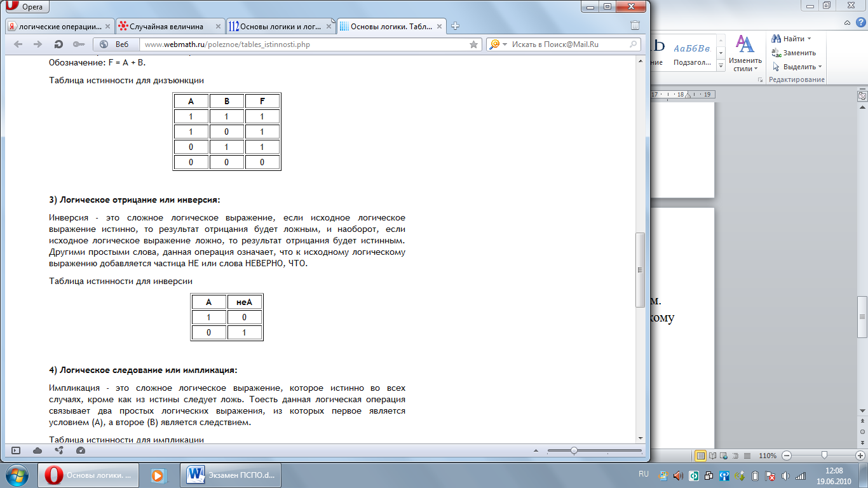Click the Веб site badge button
868x488 pixels.
click(x=115, y=44)
